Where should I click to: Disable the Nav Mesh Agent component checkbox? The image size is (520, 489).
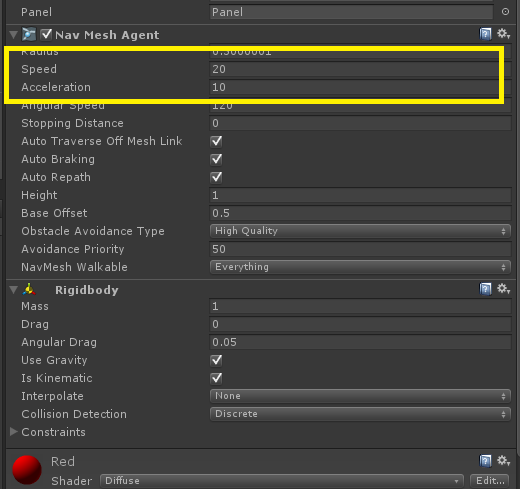(x=46, y=34)
